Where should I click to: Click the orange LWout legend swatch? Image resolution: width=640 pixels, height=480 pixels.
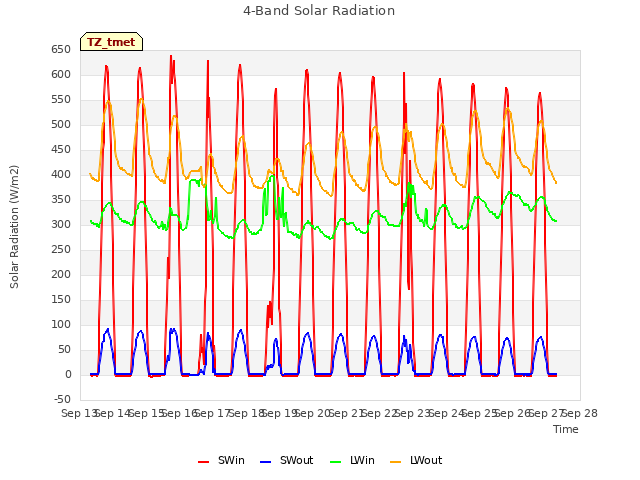click(396, 462)
